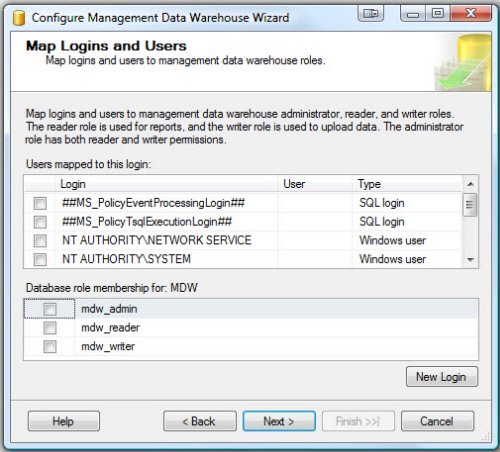Click the New Login button
Viewport: 500px width, 452px height.
pyautogui.click(x=442, y=377)
